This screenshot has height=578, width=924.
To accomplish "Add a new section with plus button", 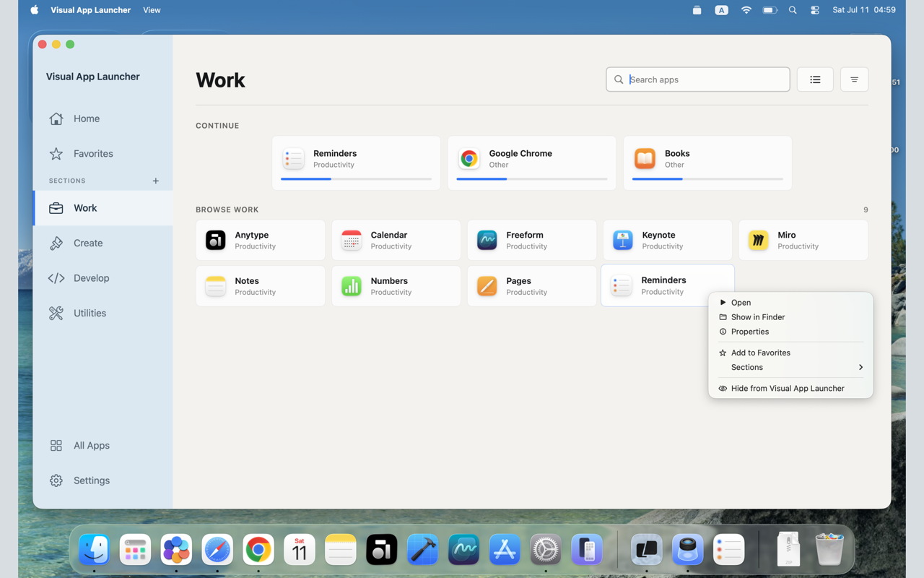I will 155,181.
